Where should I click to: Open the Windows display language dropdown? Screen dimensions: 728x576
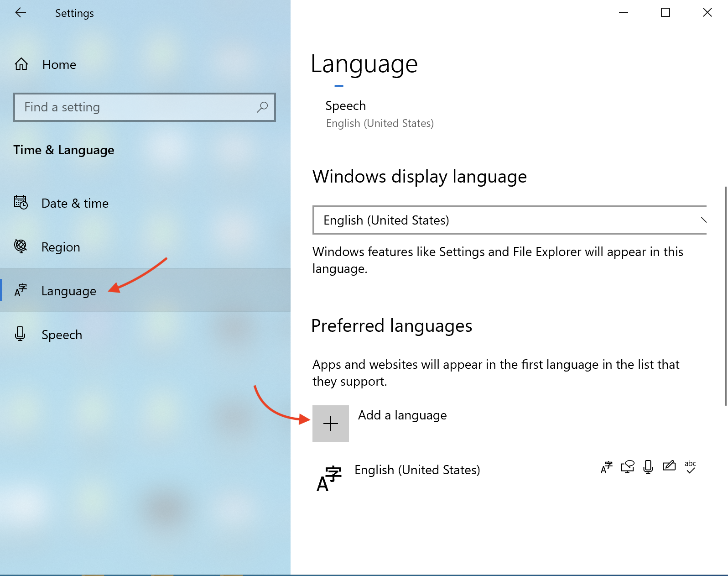coord(510,220)
